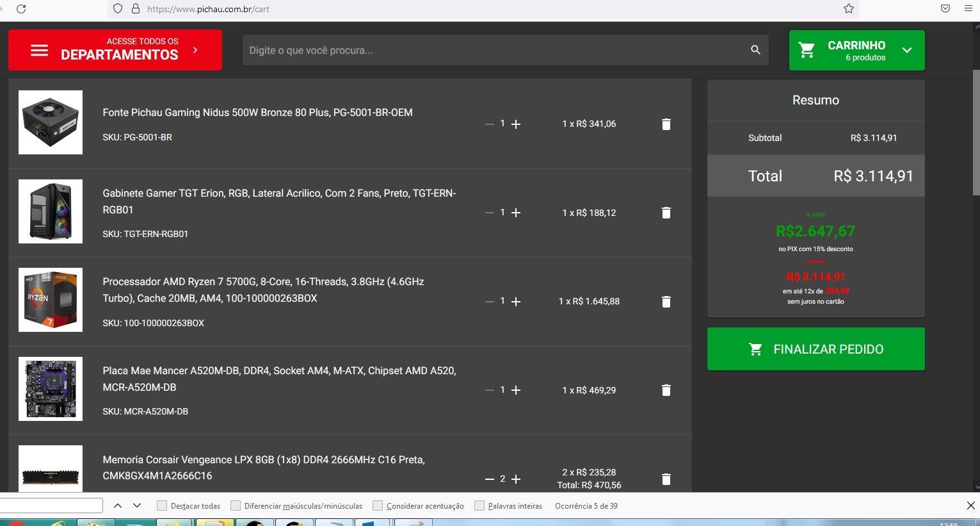Go to previous find-bar match arrow
This screenshot has height=526, width=980.
point(118,505)
